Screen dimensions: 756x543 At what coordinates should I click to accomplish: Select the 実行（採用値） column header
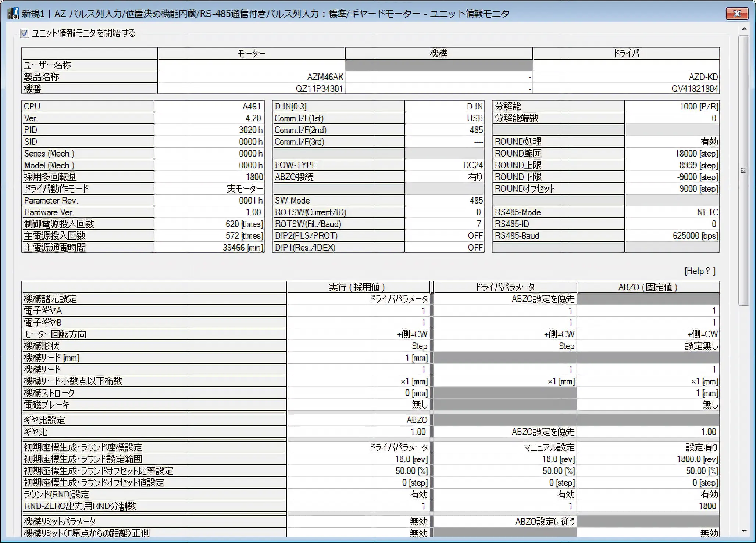[357, 287]
